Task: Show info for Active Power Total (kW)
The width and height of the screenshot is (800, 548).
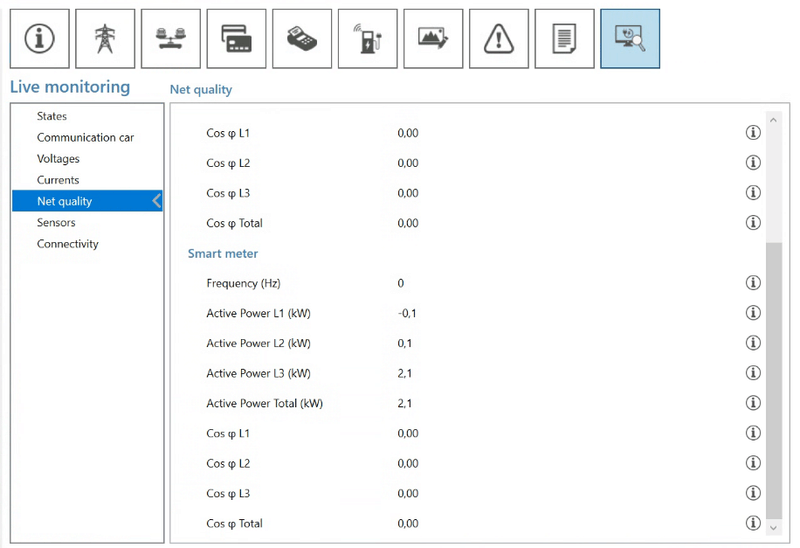Action: (x=753, y=403)
